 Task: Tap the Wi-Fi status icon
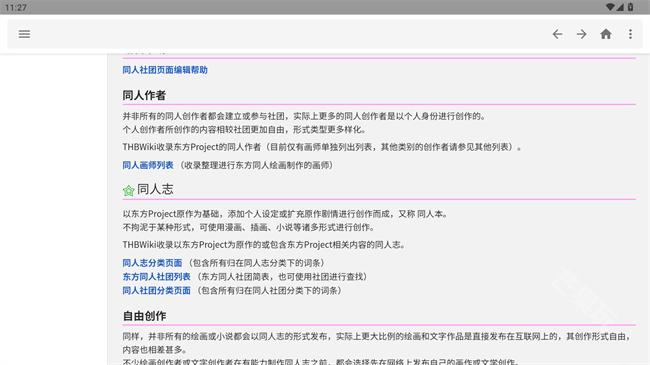[610, 7]
